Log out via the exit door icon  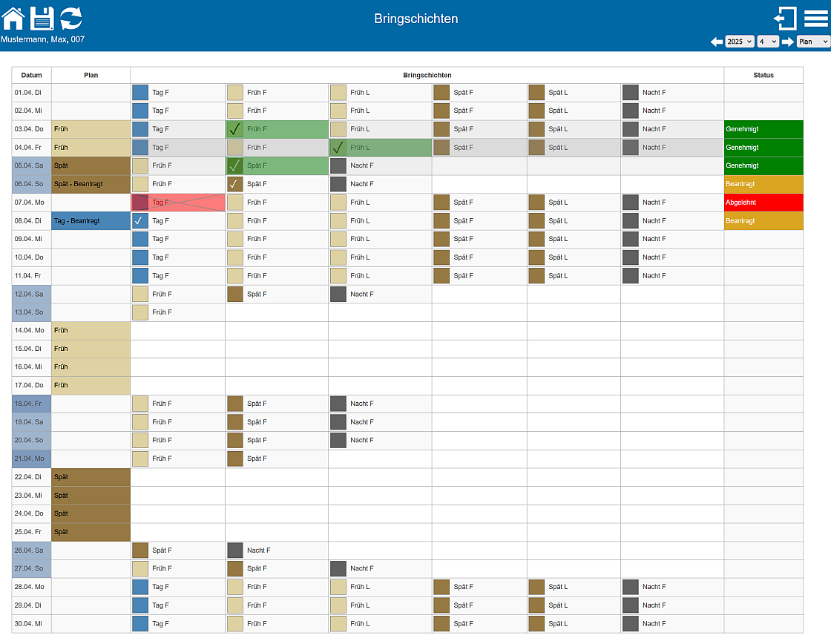point(785,19)
